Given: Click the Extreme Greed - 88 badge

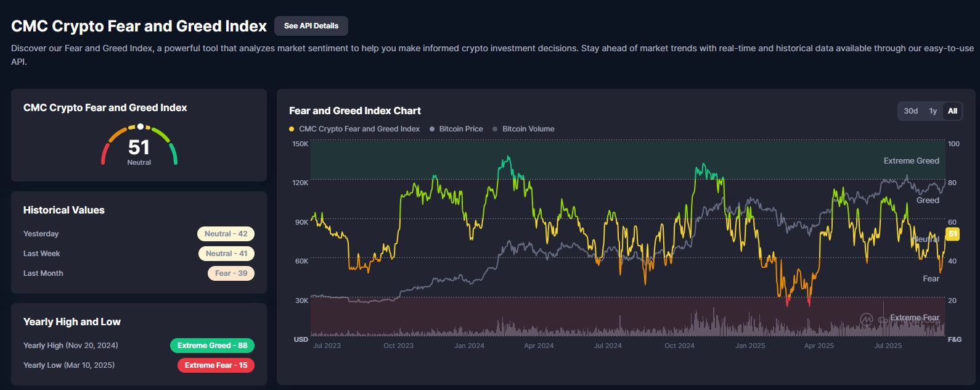Looking at the screenshot, I should pyautogui.click(x=212, y=346).
